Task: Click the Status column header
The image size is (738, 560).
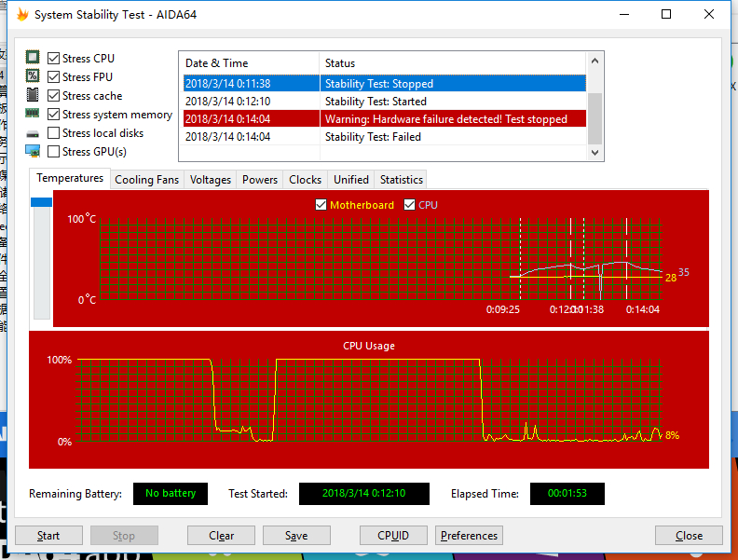Action: pyautogui.click(x=453, y=63)
